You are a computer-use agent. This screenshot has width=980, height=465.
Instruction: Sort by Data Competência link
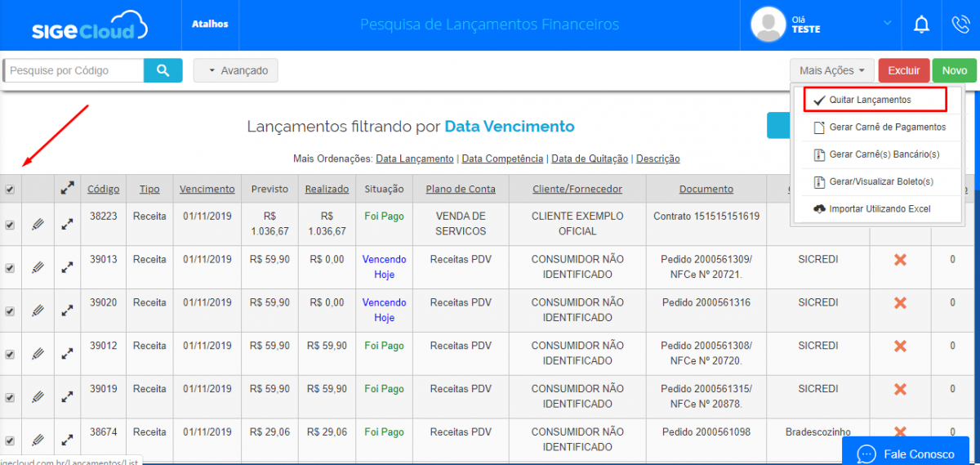click(x=502, y=159)
